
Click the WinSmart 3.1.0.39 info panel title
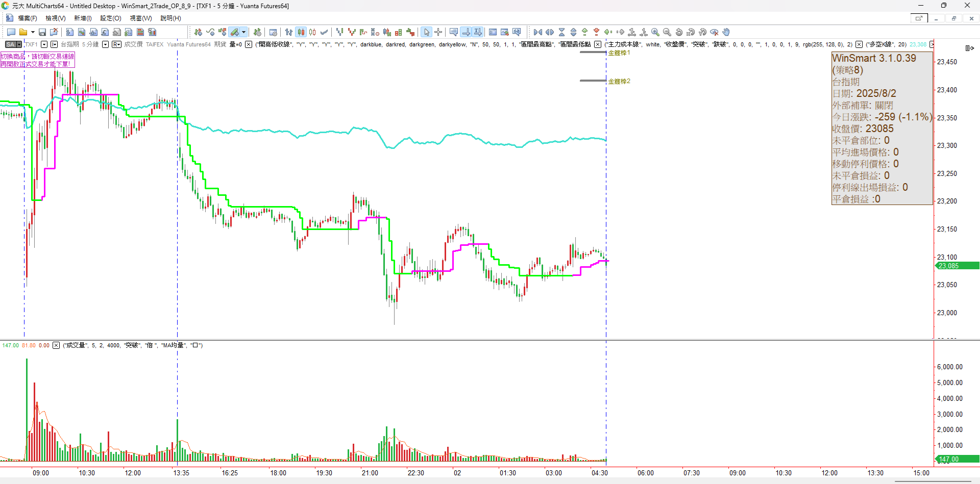click(874, 58)
